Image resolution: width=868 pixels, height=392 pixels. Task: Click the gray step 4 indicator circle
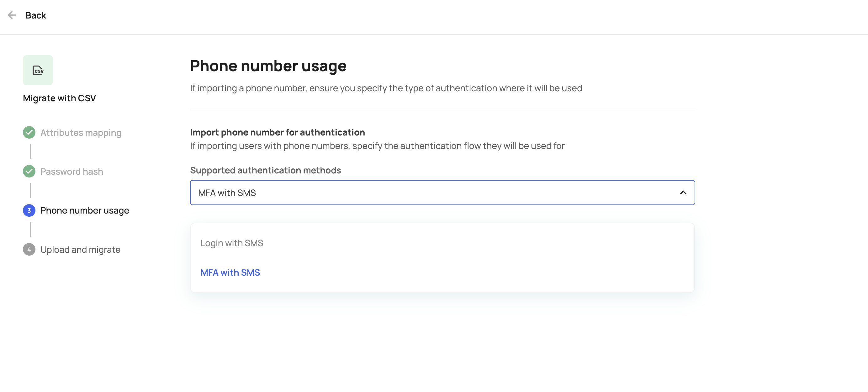point(29,249)
